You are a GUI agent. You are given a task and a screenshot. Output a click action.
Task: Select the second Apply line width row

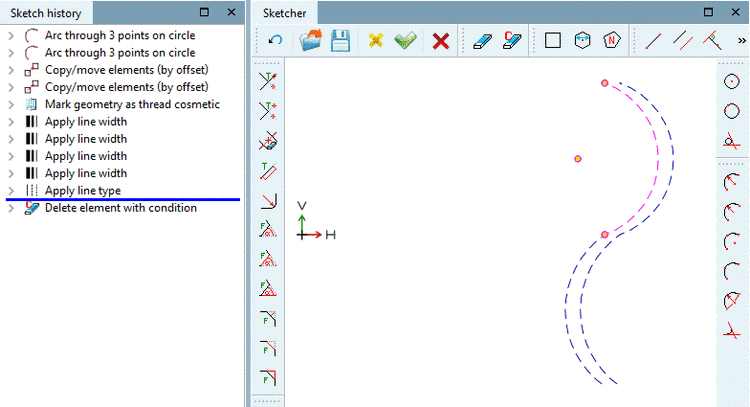pos(86,139)
